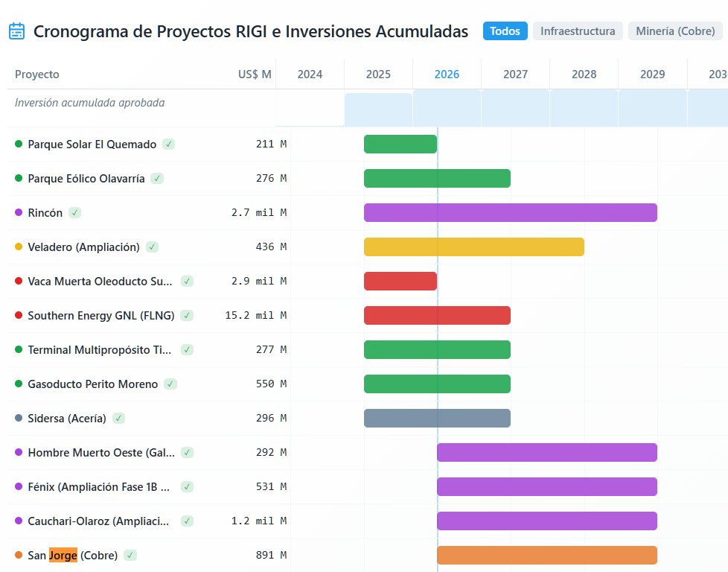The image size is (728, 572).
Task: Click check badge for Sidersa (Acería)
Action: click(118, 418)
